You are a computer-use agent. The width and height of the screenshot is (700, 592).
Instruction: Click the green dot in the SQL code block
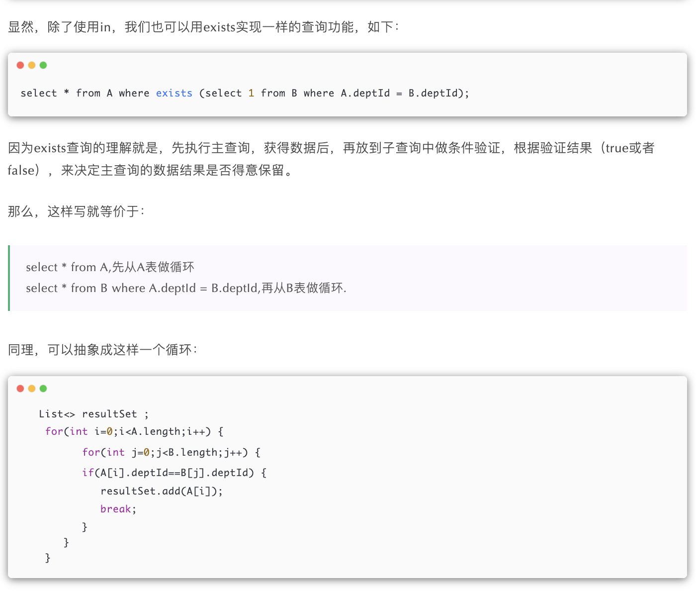43,65
